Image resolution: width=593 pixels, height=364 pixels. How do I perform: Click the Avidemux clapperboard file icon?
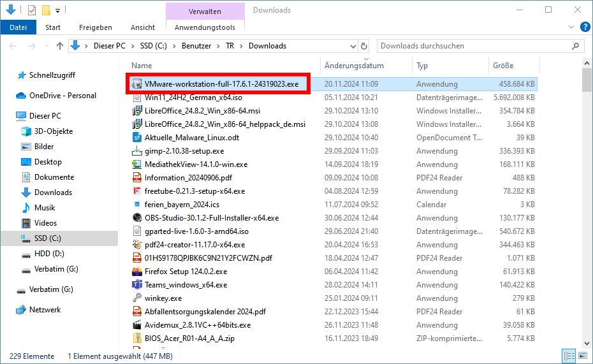click(x=137, y=325)
